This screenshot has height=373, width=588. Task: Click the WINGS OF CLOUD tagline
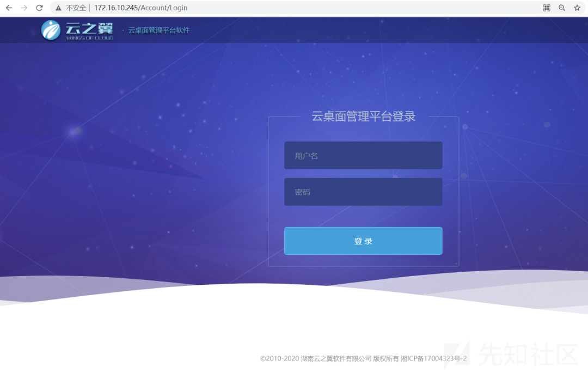(90, 38)
